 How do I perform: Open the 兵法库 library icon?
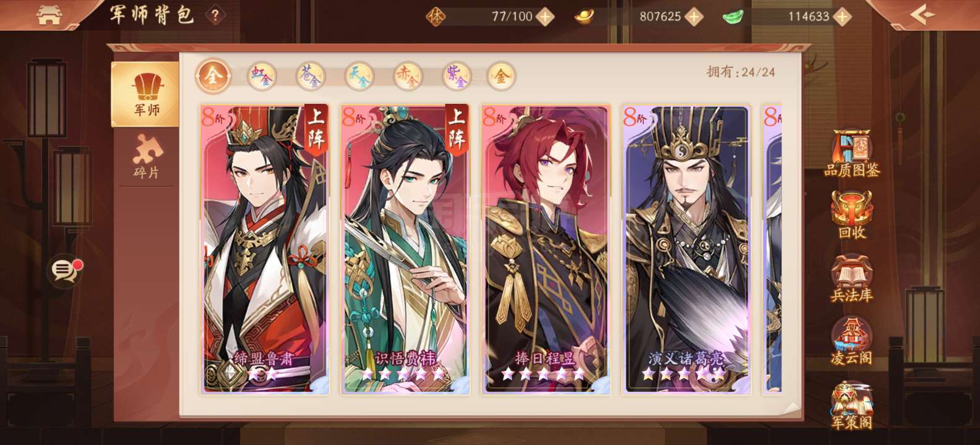851,279
